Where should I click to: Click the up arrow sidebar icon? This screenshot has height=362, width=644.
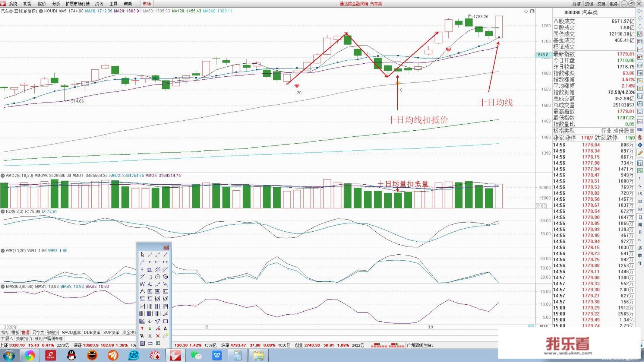[x=640, y=19]
